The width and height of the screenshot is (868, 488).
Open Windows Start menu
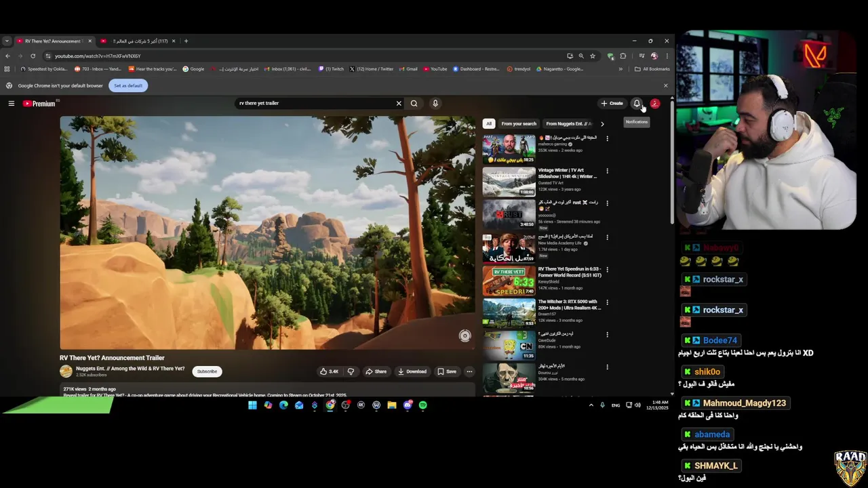(252, 405)
